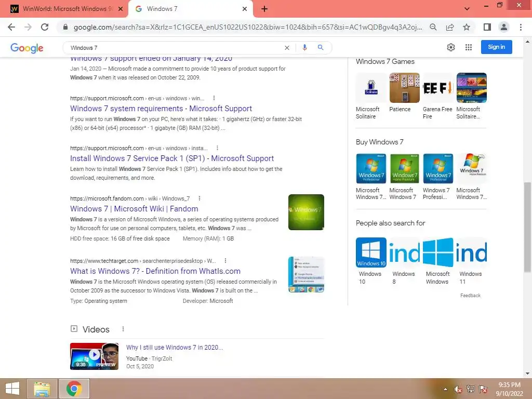Search for Windows 10
Screen dimensions: 532x399
[371, 261]
